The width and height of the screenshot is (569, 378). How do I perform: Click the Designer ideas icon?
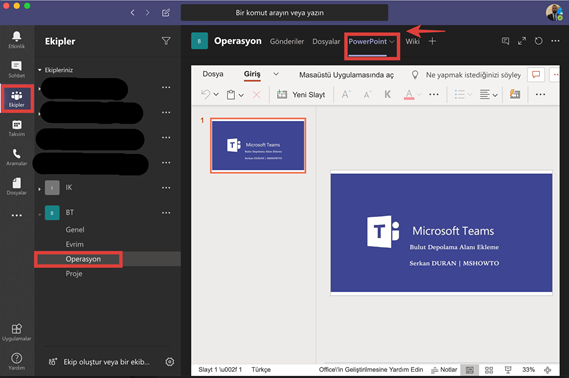pos(515,94)
